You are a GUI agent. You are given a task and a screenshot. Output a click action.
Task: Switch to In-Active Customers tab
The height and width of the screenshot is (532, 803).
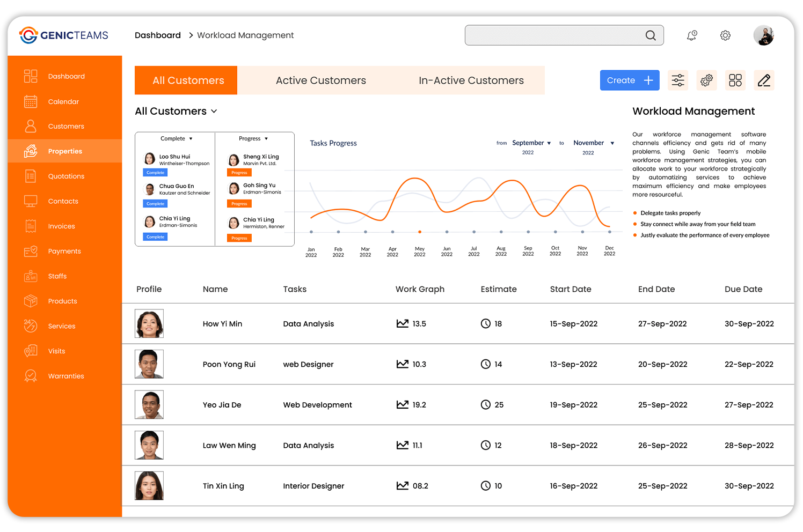[471, 80]
